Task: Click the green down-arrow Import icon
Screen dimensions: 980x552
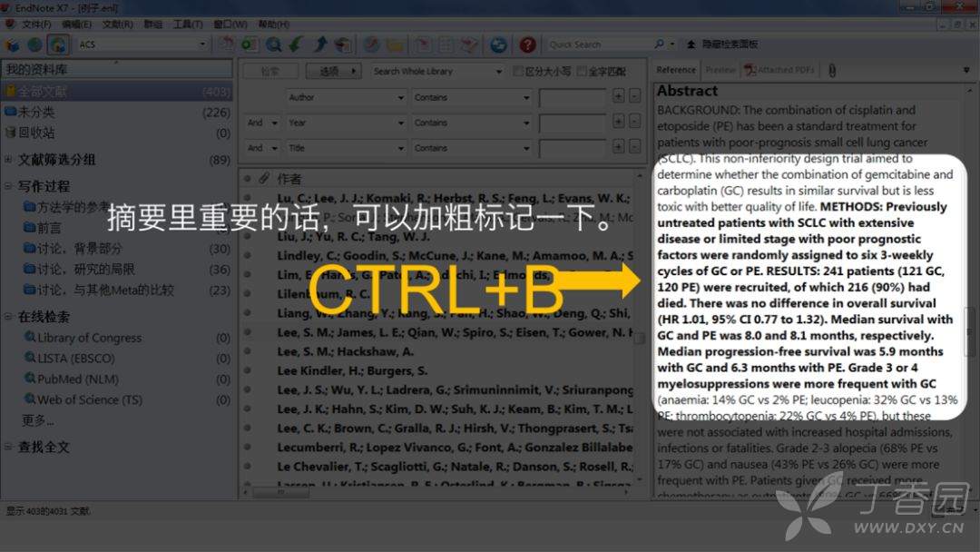Action: point(296,44)
